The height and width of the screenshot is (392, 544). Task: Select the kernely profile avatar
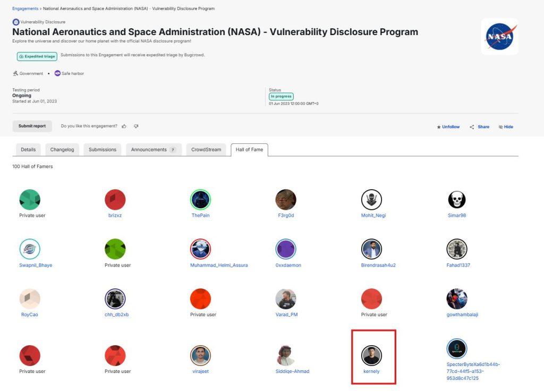pyautogui.click(x=371, y=355)
